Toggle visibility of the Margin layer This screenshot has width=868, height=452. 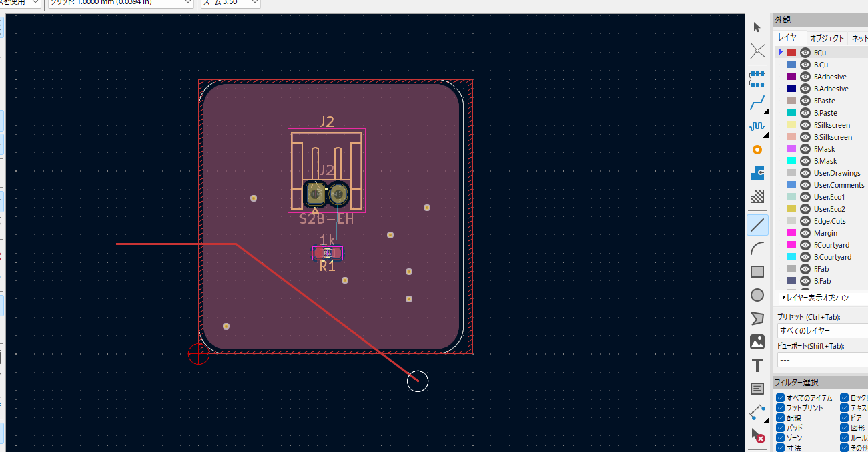point(805,233)
